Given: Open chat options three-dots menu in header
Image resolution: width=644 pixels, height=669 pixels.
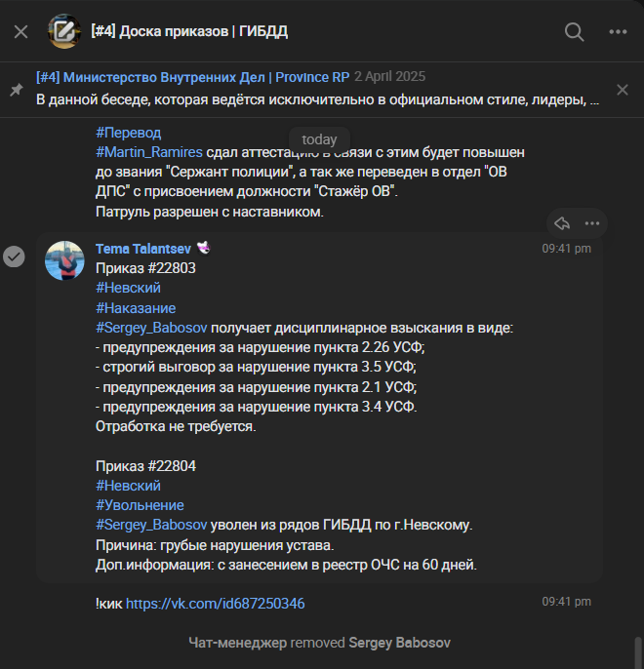Looking at the screenshot, I should coord(618,31).
